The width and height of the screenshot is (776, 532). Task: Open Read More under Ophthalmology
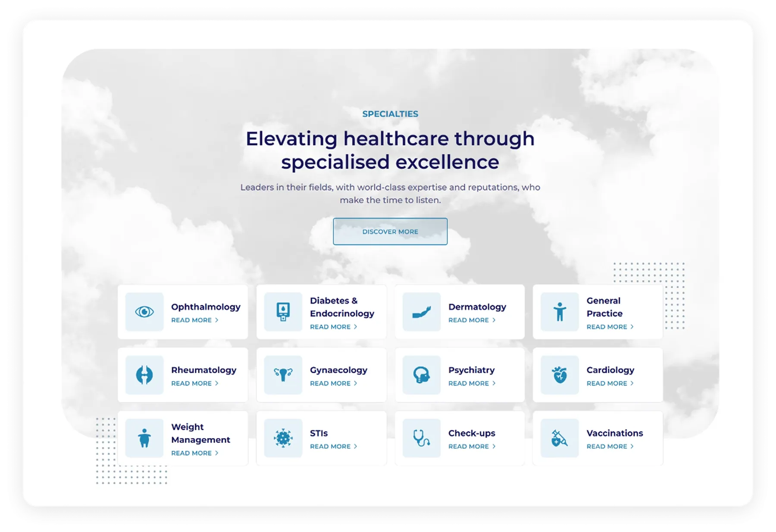point(195,320)
